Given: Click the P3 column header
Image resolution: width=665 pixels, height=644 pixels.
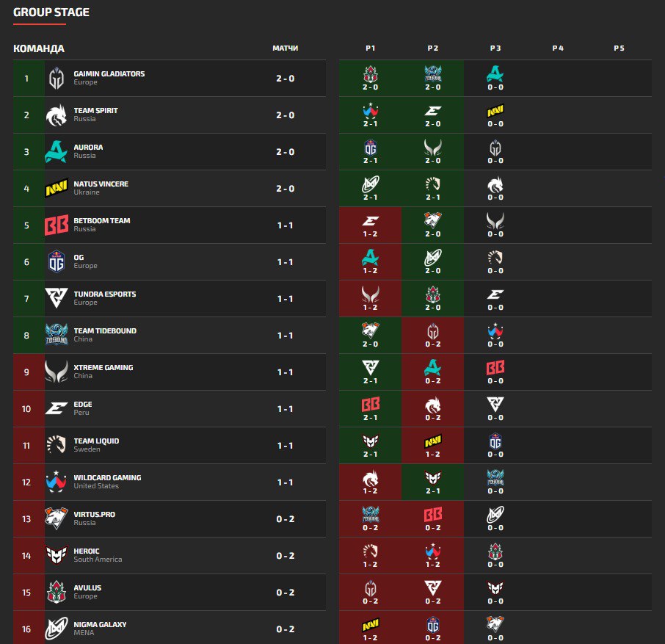Looking at the screenshot, I should [x=495, y=48].
